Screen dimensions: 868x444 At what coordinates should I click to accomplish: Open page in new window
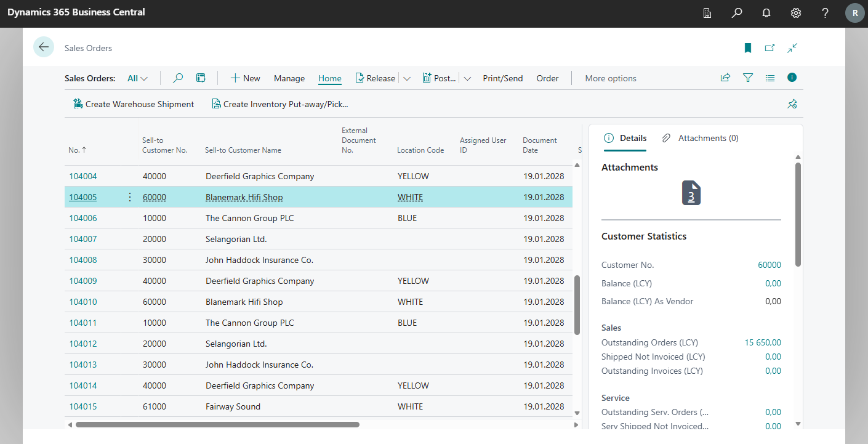click(770, 47)
